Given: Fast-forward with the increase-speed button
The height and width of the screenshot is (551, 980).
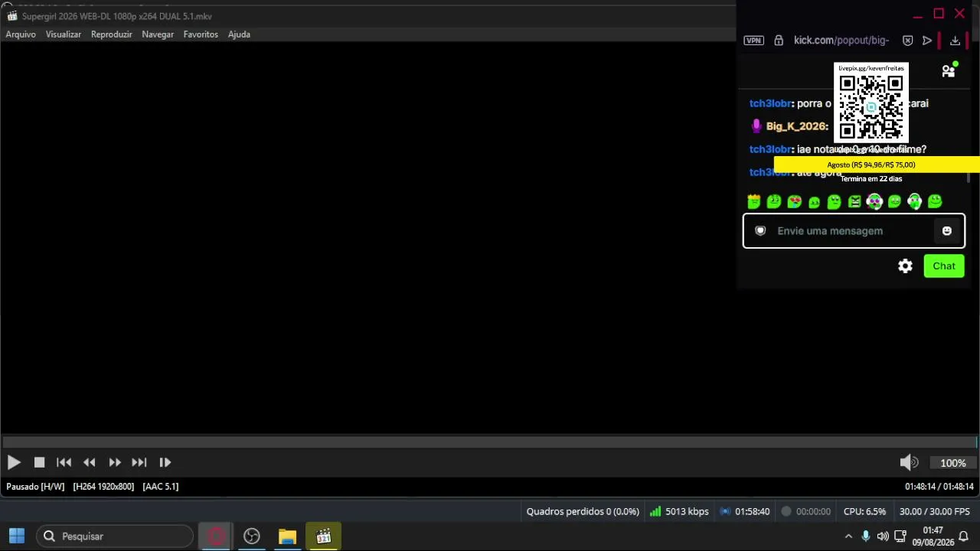Looking at the screenshot, I should pyautogui.click(x=114, y=462).
